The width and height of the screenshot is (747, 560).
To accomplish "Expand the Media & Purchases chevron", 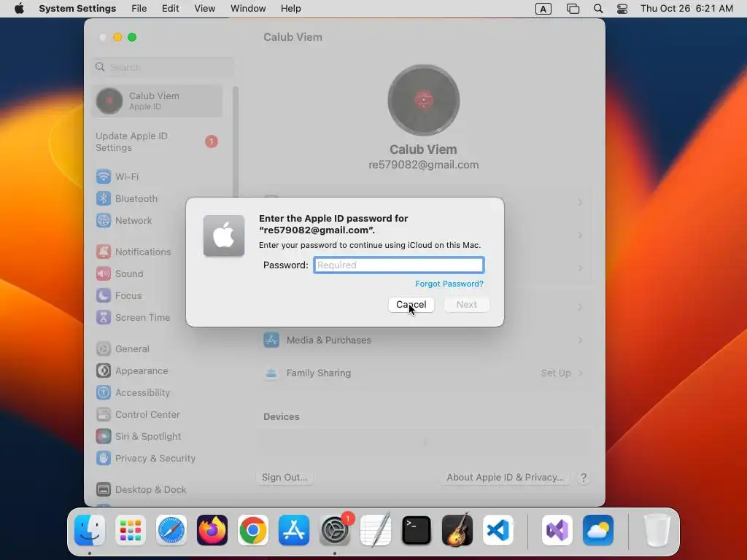I will point(580,340).
